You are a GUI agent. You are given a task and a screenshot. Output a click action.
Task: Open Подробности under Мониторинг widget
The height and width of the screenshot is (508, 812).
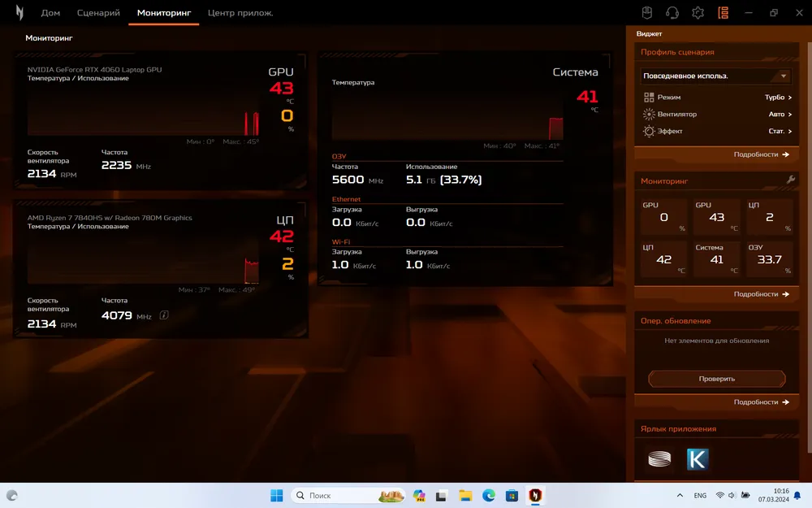point(762,294)
